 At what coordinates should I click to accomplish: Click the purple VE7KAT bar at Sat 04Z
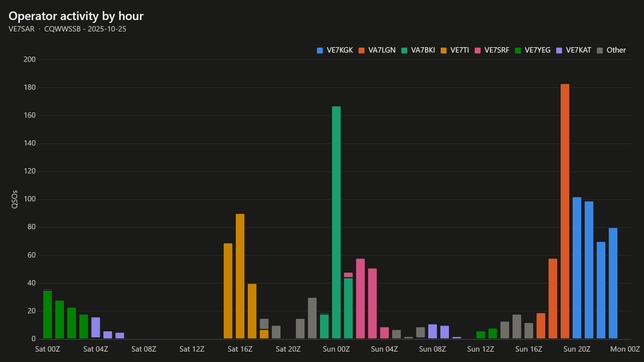click(96, 327)
